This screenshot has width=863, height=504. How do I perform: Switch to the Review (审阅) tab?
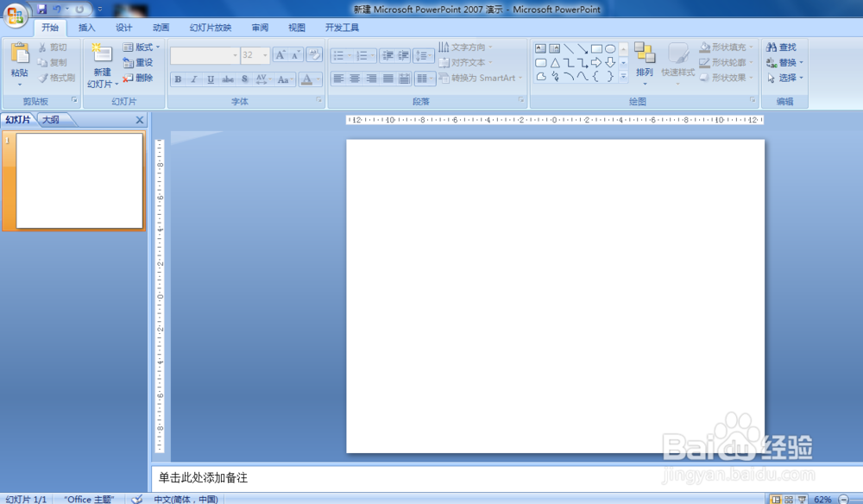point(260,28)
